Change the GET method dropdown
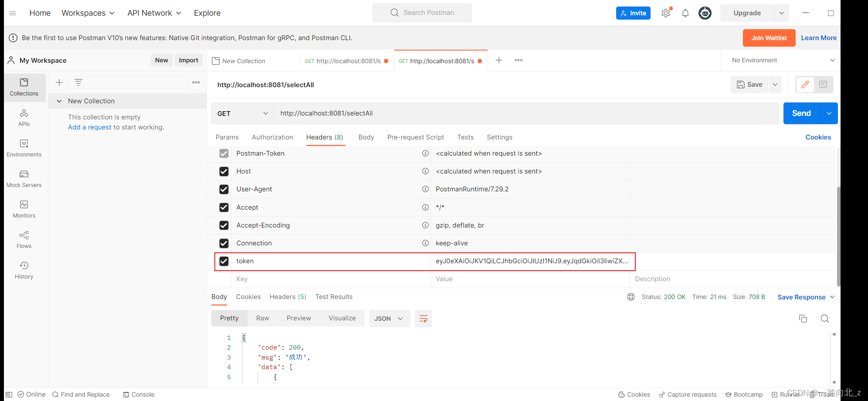This screenshot has height=401, width=868. pos(243,113)
